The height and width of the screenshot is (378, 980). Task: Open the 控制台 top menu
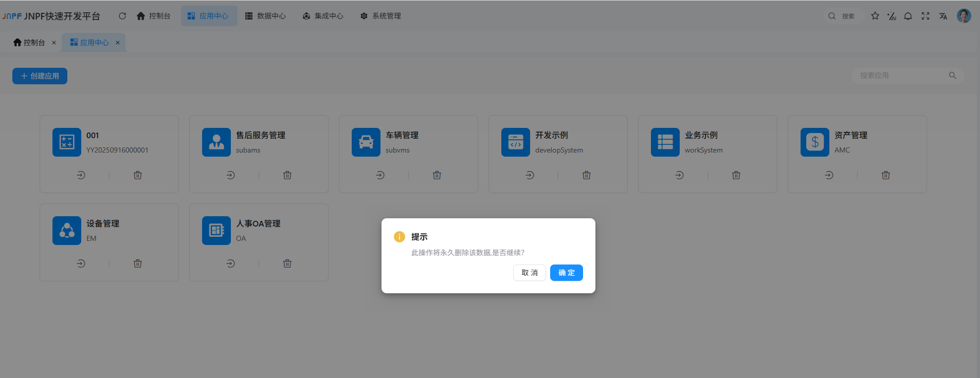click(153, 16)
